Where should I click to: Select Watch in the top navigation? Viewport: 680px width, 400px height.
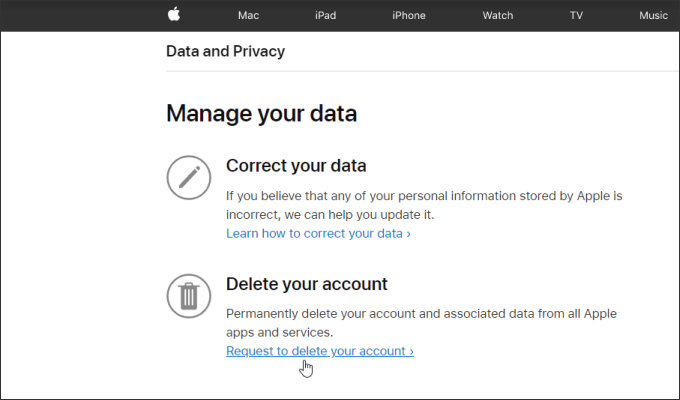click(x=498, y=15)
